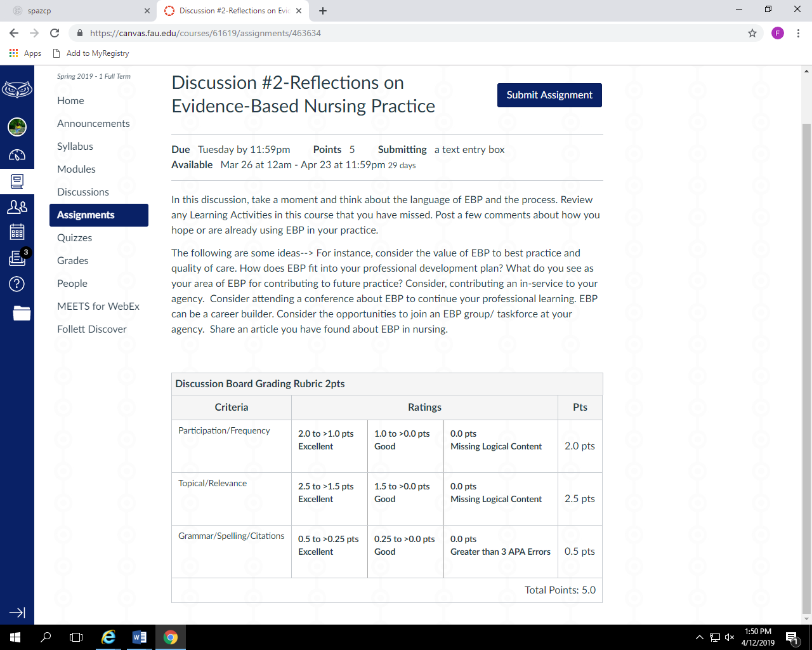Submit Assignment button
Viewport: 812px width, 650px height.
pyautogui.click(x=549, y=95)
